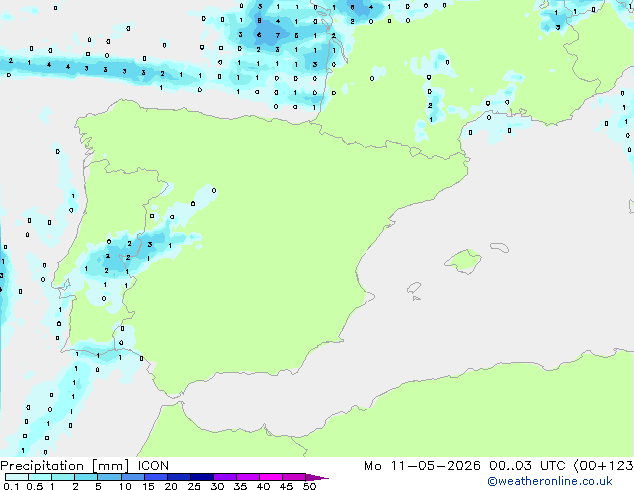Click the 'Precipitation [mm] ICON' title text
This screenshot has width=634, height=490.
tap(85, 466)
